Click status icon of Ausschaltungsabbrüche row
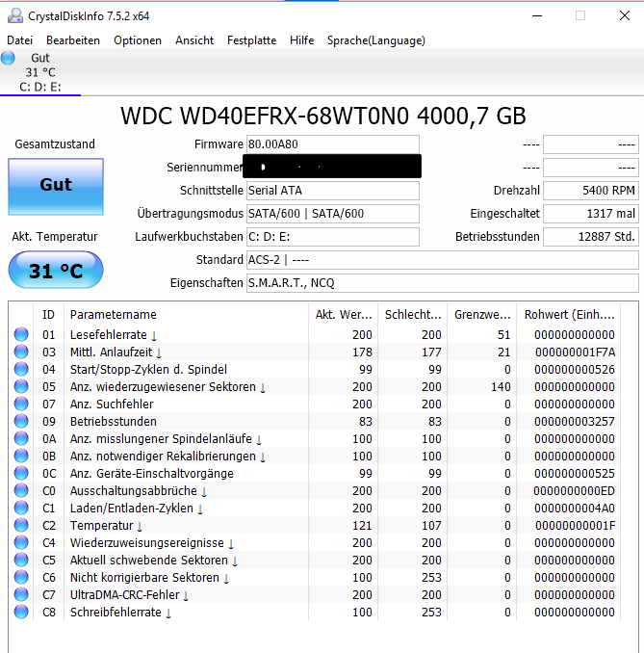Screen dimensions: 644x653 point(21,490)
